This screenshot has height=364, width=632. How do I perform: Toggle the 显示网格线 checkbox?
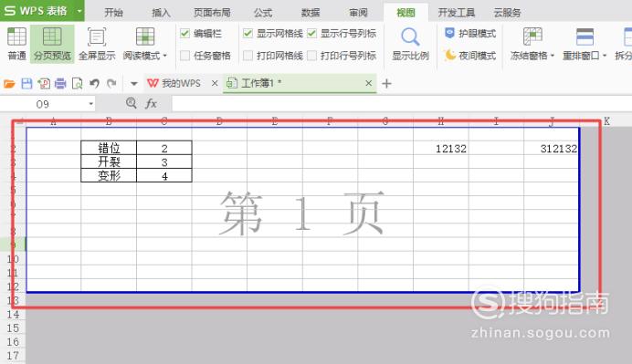(x=248, y=34)
